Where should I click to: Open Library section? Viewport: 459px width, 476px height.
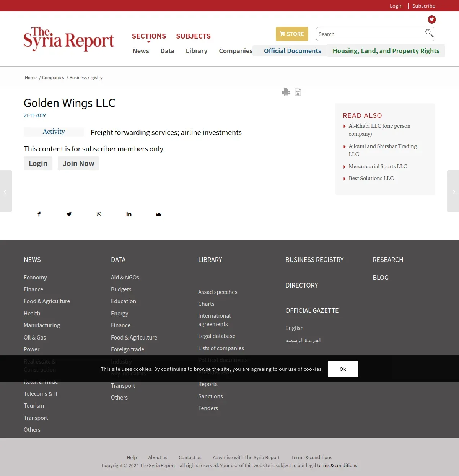[197, 51]
